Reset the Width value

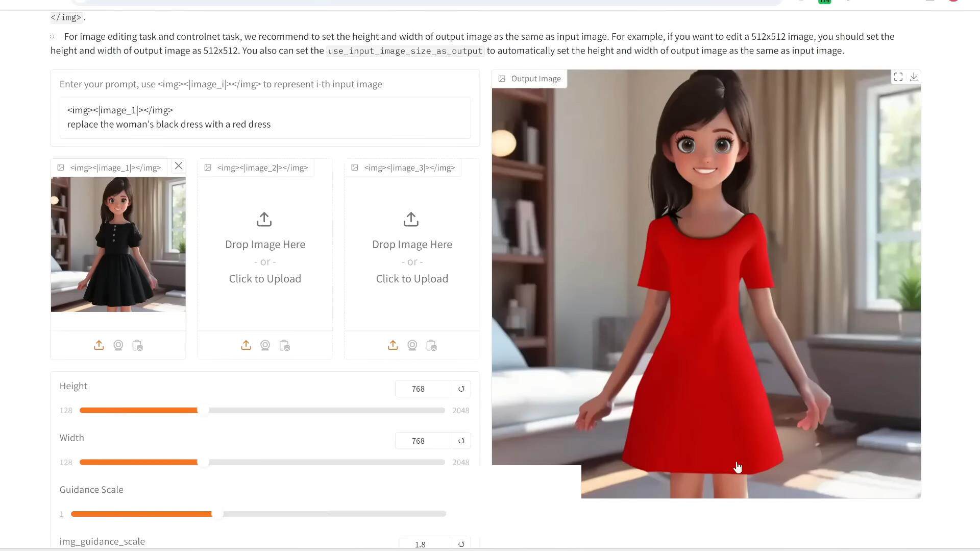point(461,441)
